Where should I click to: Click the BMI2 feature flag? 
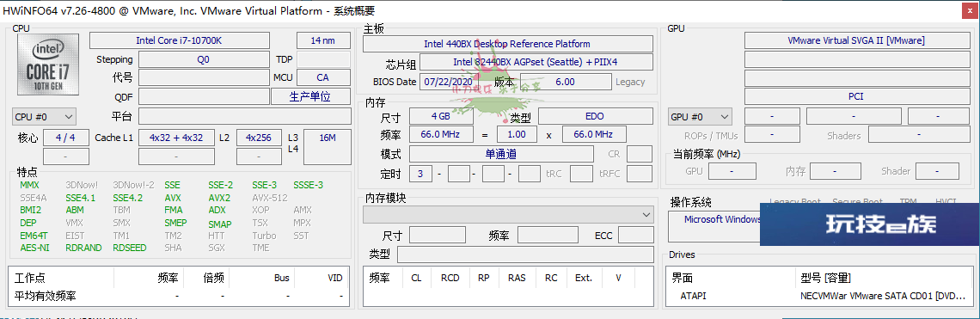tap(31, 210)
